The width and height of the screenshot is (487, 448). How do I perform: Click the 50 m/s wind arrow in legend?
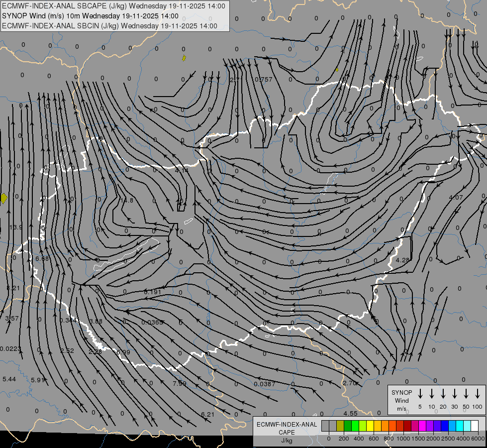coord(466,394)
